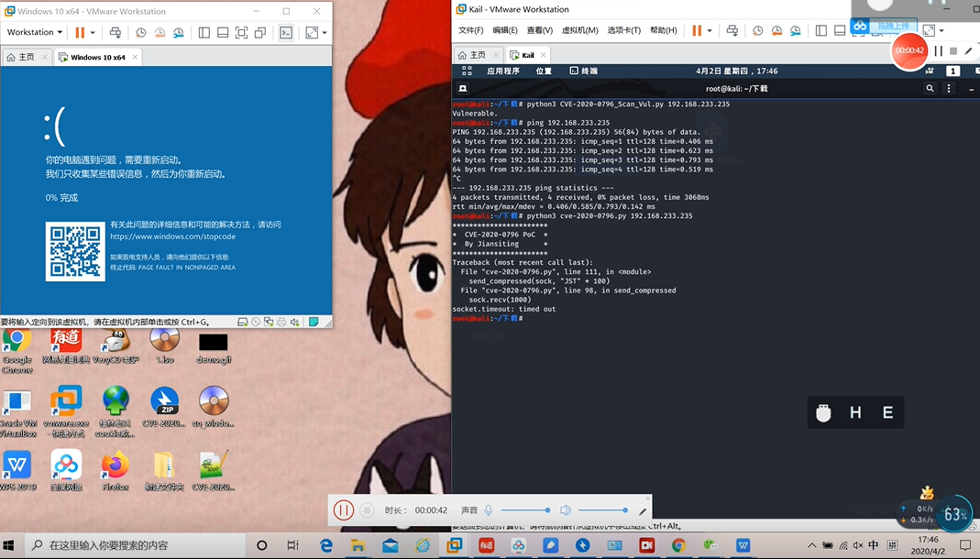Toggle microphone in the bottom recorder bar
980x559 pixels.
pos(490,510)
